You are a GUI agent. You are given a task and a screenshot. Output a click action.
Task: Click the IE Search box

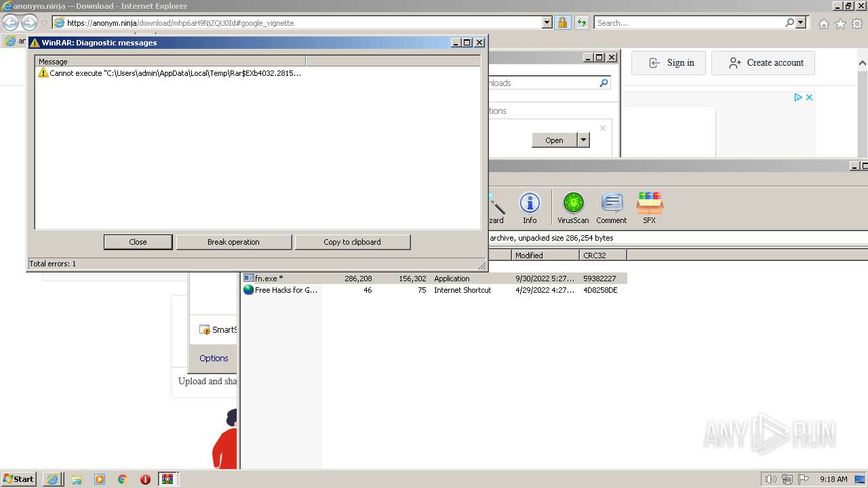[690, 23]
